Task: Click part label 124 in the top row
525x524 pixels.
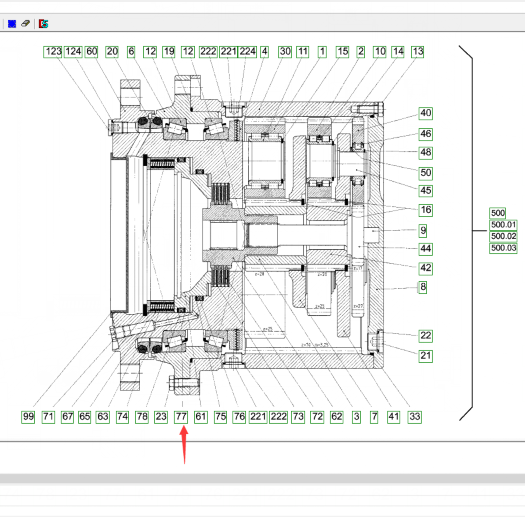Action: click(73, 52)
